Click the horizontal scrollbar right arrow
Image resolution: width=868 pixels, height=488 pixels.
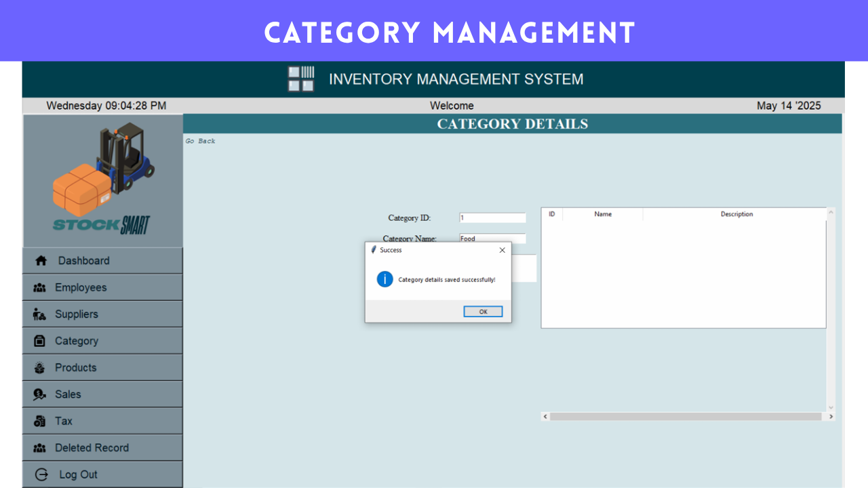point(831,417)
